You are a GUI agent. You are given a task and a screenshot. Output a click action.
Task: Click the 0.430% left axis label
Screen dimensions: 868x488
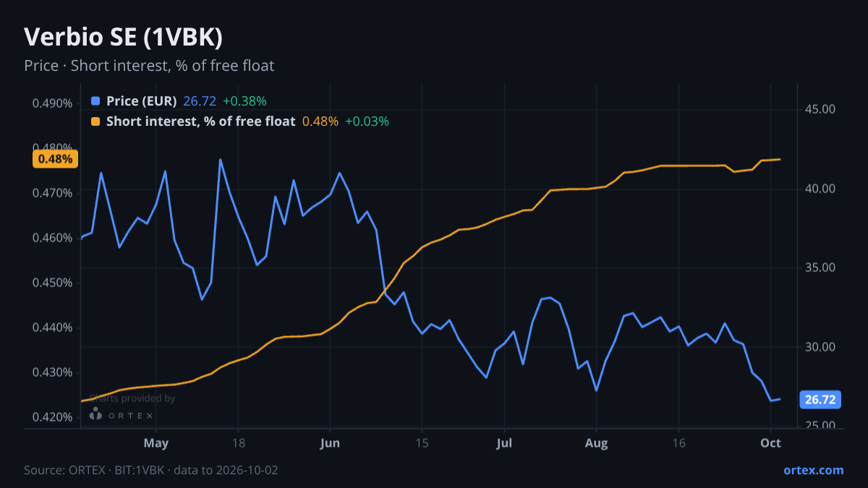point(52,372)
